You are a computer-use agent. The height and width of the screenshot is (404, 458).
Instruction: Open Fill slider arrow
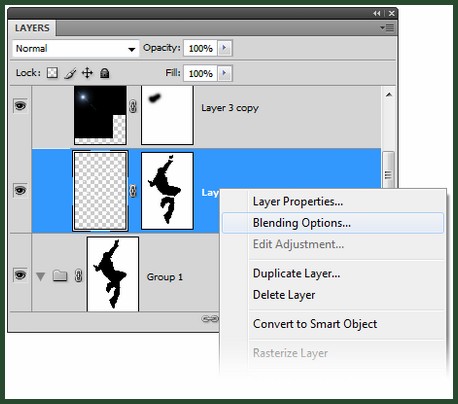point(225,73)
